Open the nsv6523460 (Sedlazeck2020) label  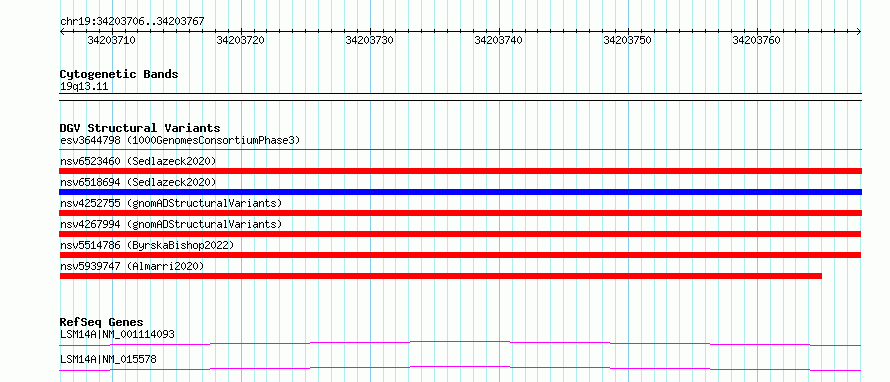point(138,161)
